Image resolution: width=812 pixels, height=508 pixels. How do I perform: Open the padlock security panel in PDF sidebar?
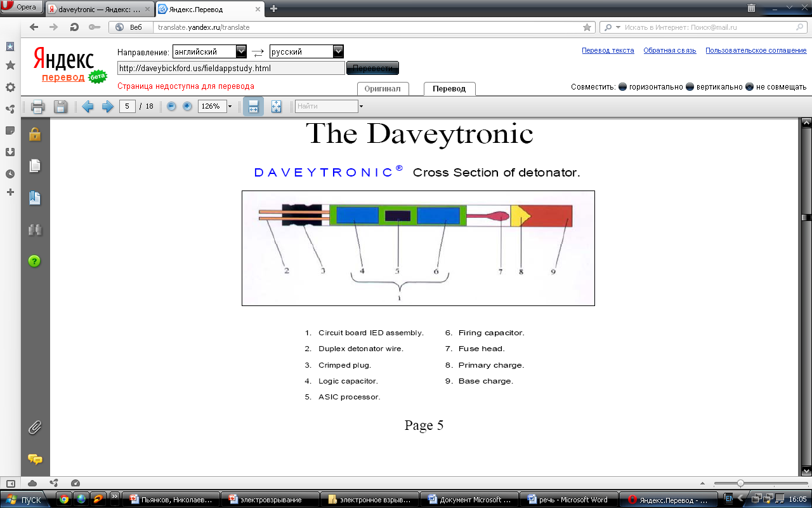35,134
